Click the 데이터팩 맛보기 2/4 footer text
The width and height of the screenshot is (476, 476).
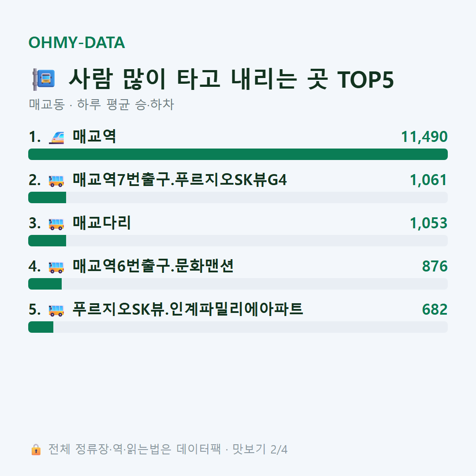pyautogui.click(x=232, y=449)
